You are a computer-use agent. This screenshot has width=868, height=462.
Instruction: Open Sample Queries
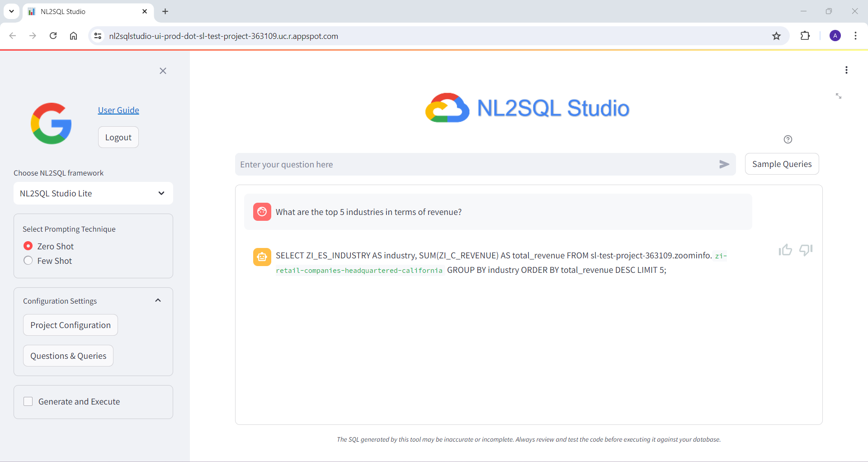[x=782, y=164]
